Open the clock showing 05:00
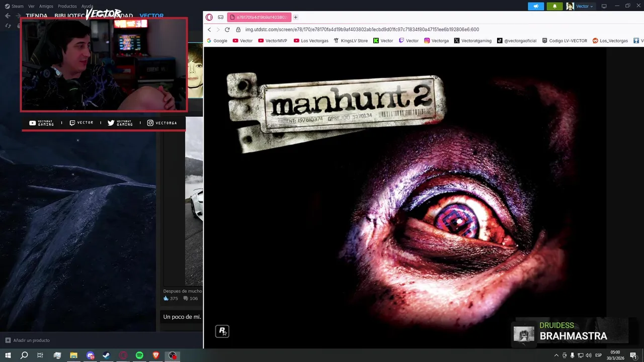The width and height of the screenshot is (644, 362). [615, 355]
